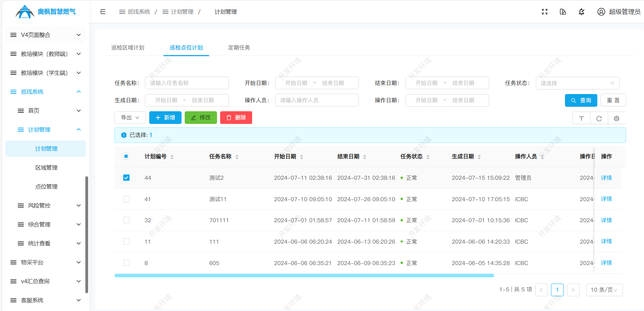
Task: Expand 教培模块（教师端） menu
Action: 46,54
